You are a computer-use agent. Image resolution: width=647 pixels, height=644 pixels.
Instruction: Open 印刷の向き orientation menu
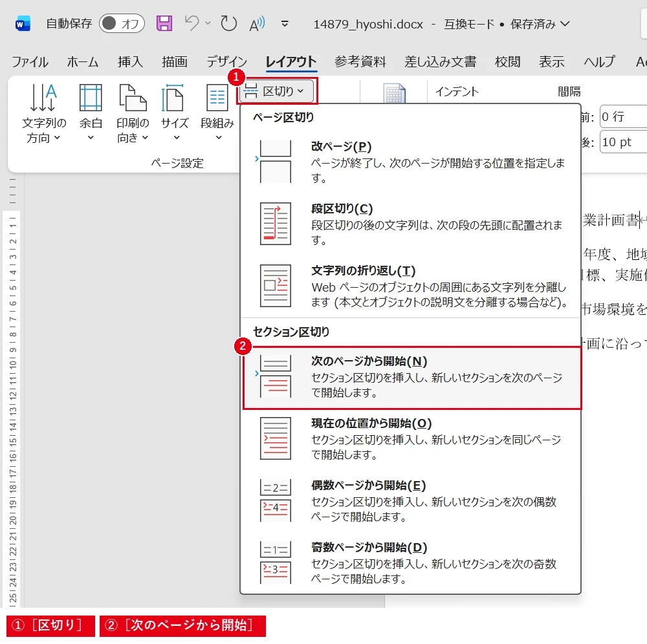click(133, 114)
